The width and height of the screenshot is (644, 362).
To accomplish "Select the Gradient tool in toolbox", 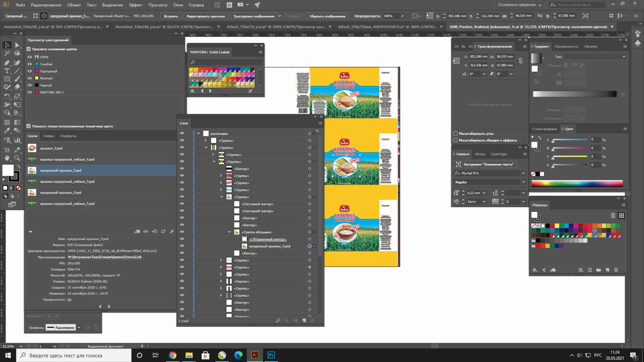I will coord(17,122).
